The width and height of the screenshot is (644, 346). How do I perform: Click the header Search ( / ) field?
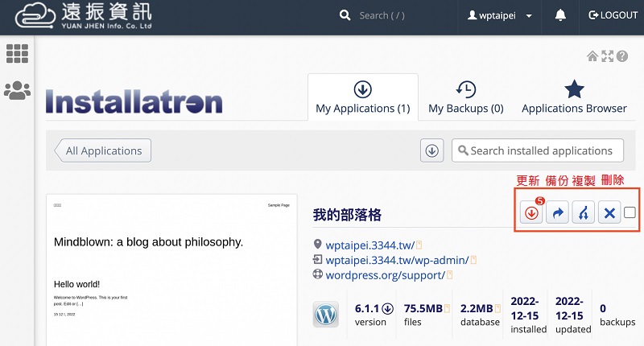[382, 15]
